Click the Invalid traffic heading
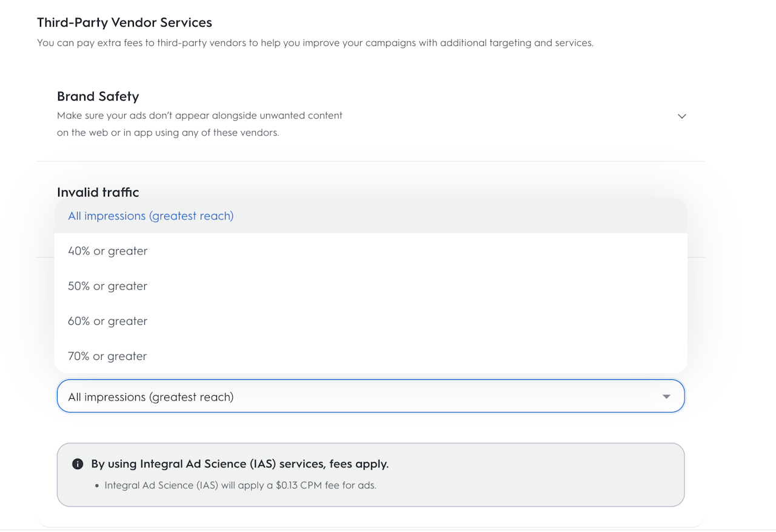This screenshot has width=776, height=532. pos(98,193)
